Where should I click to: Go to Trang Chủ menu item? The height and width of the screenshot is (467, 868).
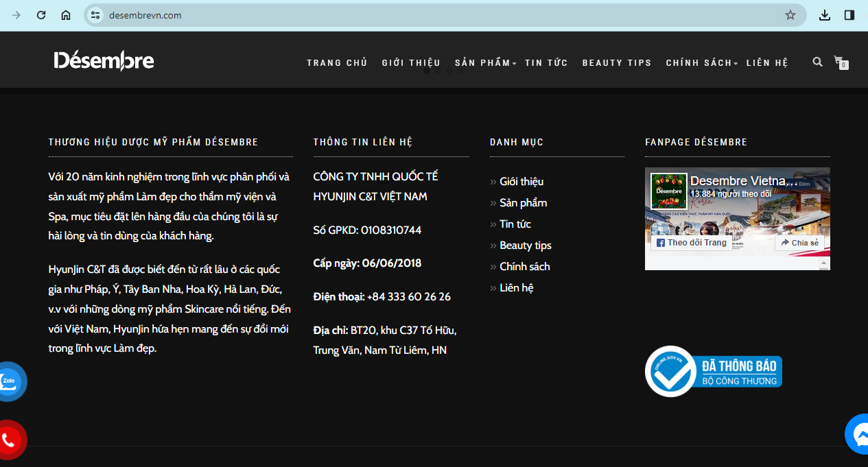tap(337, 63)
